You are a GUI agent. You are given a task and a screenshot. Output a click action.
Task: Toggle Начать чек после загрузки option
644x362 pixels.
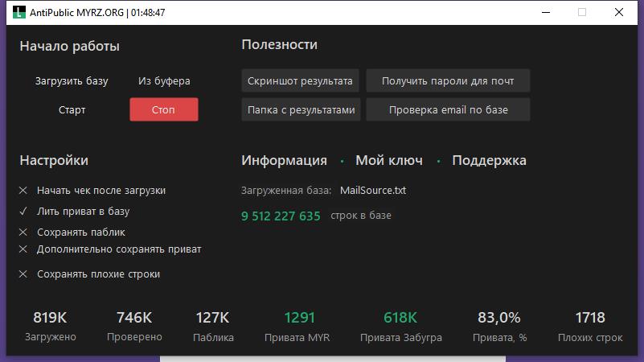click(x=92, y=190)
